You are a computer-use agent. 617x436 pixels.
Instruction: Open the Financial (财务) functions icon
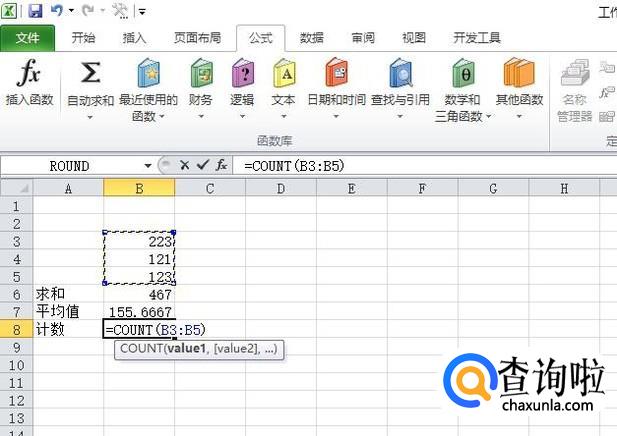201,73
